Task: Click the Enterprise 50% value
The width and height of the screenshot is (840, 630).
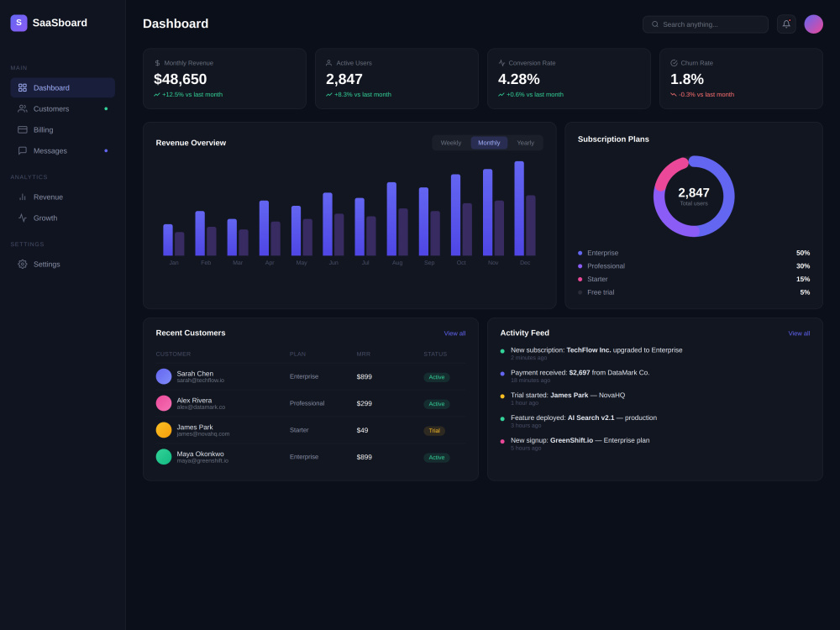Action: pos(802,253)
